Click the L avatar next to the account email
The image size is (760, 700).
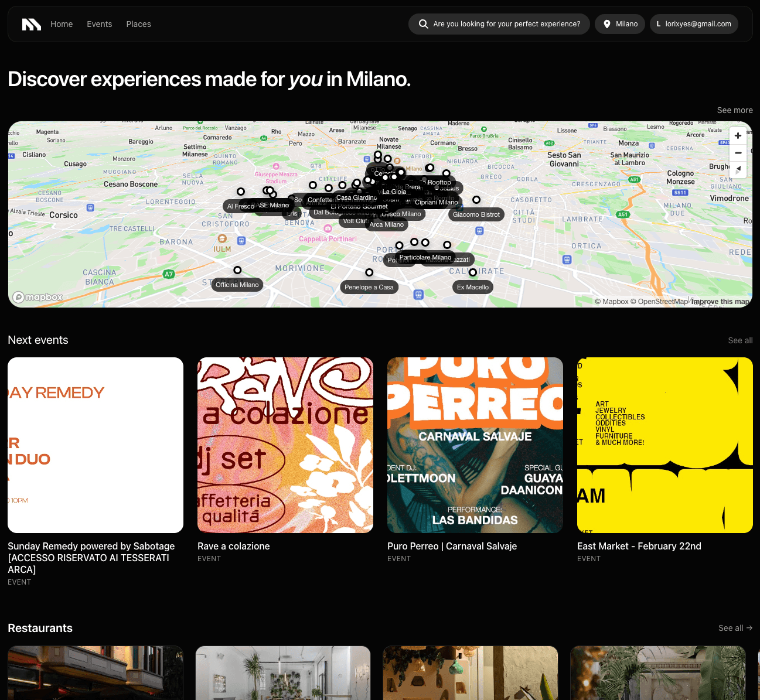(658, 24)
